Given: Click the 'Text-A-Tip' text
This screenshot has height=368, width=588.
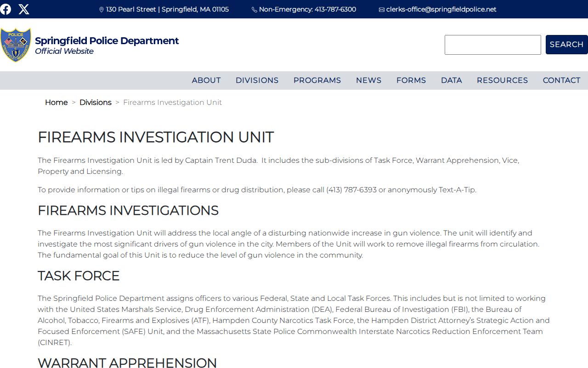Looking at the screenshot, I should (x=457, y=190).
